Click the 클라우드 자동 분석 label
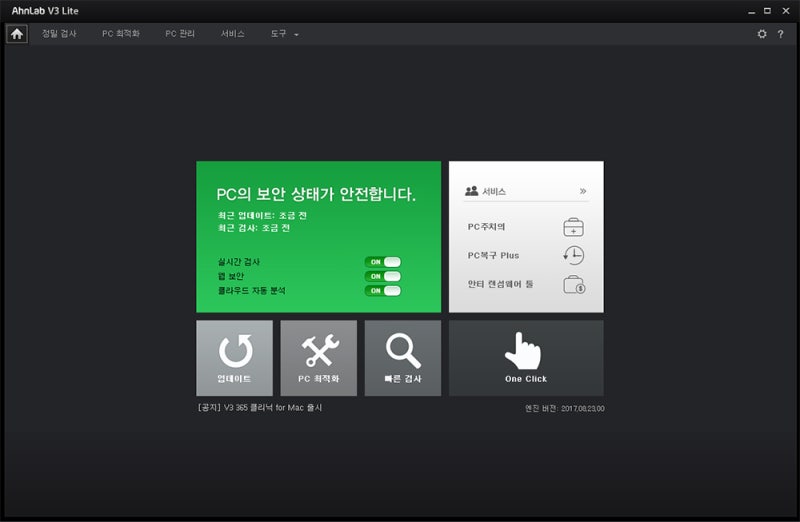Viewport: 800px width, 522px height. click(252, 290)
